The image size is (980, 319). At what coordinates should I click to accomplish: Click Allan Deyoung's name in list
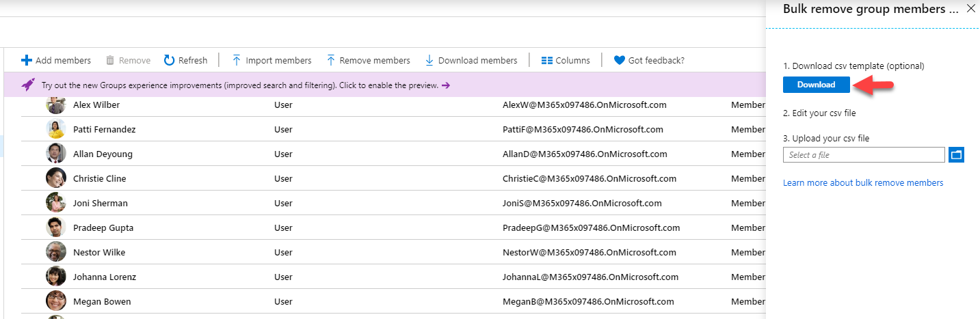point(103,154)
